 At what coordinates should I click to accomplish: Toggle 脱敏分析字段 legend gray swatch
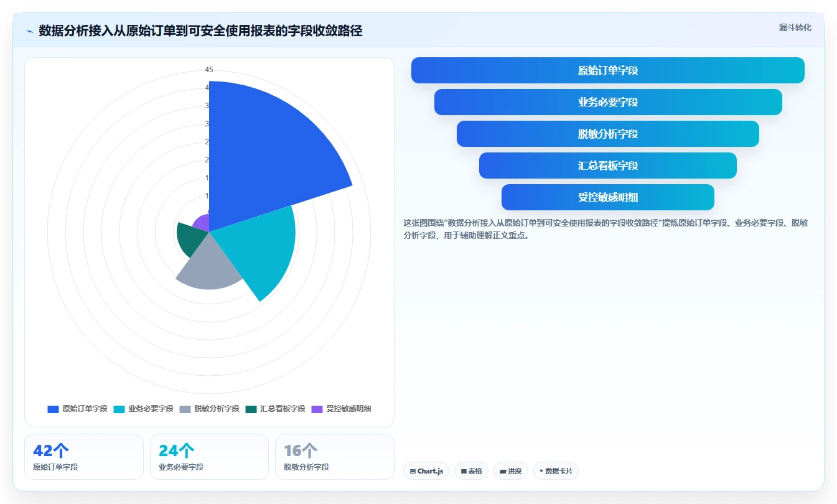click(x=185, y=409)
